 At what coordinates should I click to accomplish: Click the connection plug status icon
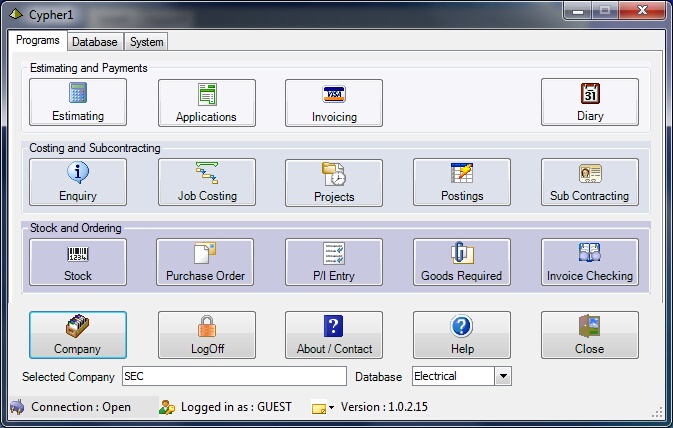pos(17,407)
